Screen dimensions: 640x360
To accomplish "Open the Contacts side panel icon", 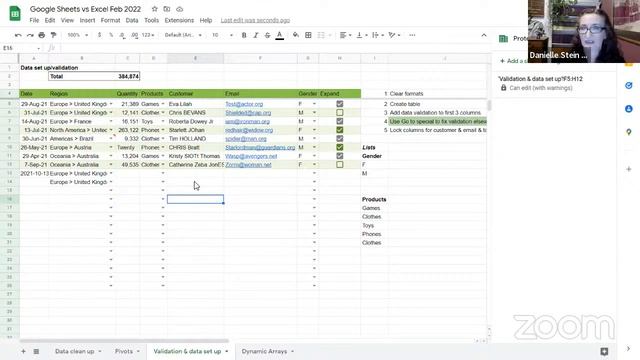I will pyautogui.click(x=629, y=109).
